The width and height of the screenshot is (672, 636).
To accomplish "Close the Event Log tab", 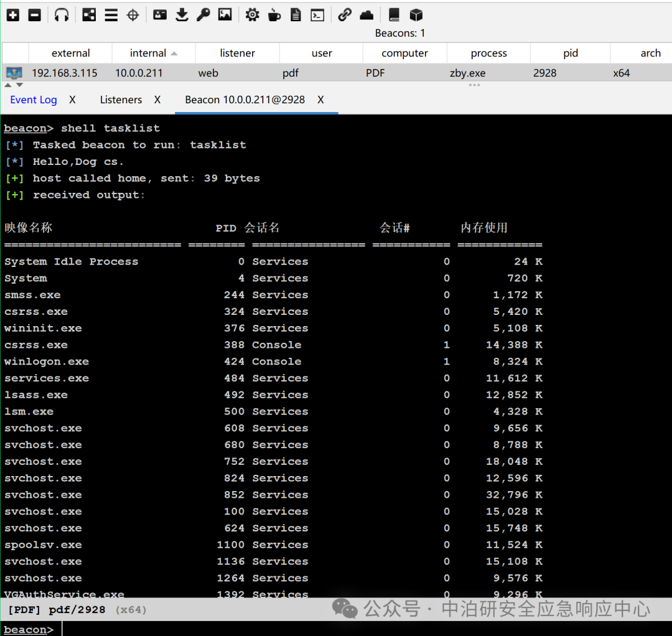I will 72,100.
